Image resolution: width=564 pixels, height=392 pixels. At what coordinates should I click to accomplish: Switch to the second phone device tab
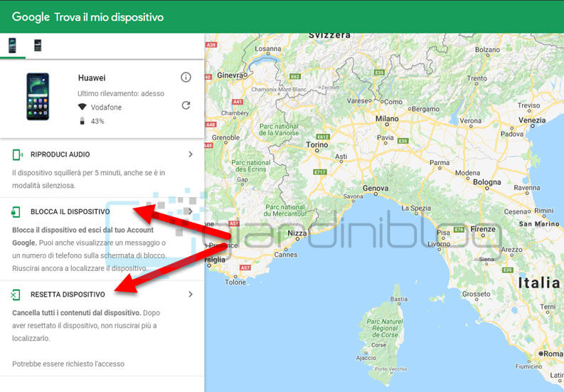pos(38,46)
